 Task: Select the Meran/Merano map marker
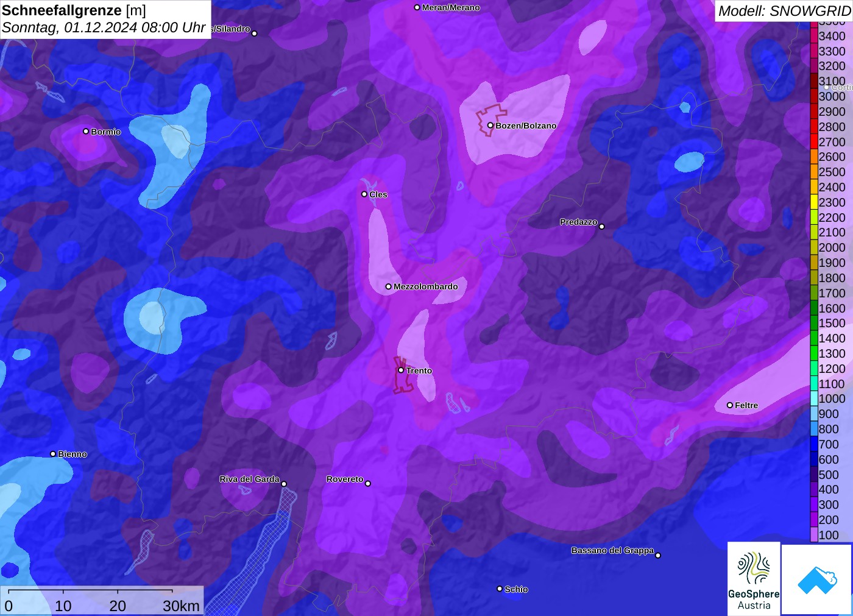point(417,7)
